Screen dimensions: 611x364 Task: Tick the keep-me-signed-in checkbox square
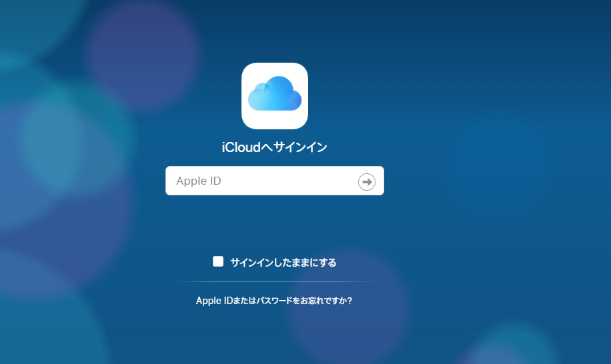point(218,261)
